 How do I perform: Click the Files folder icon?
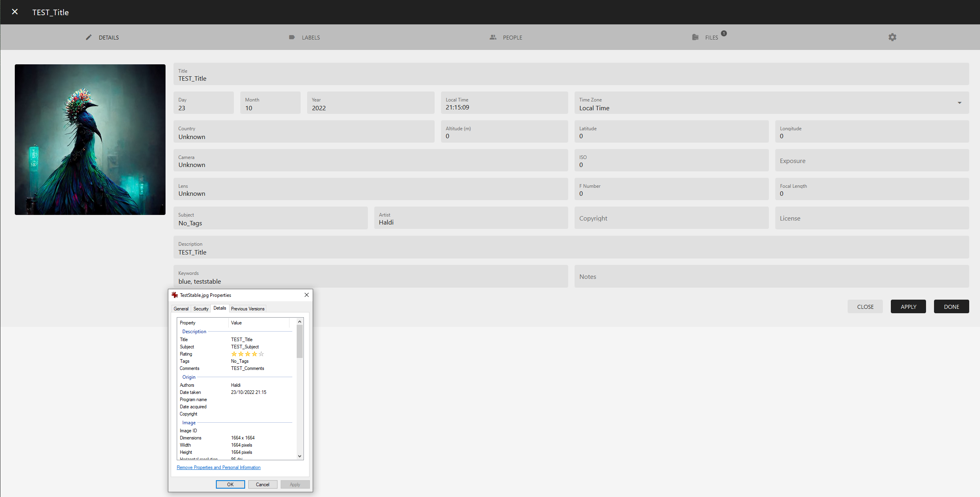coord(695,37)
